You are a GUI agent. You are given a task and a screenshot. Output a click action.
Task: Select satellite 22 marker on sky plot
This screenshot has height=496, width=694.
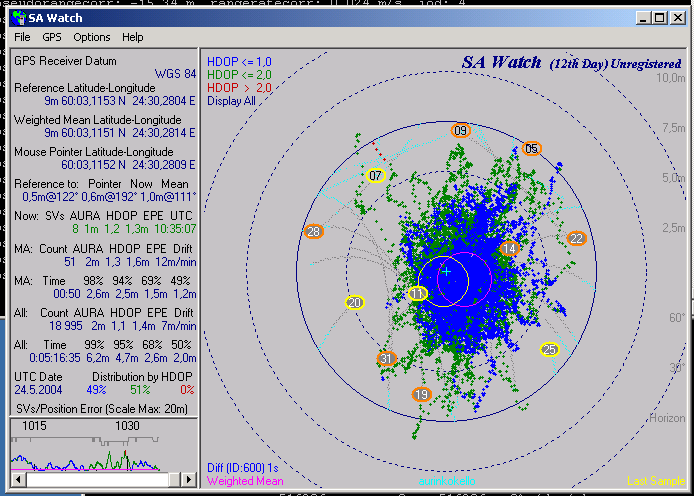pyautogui.click(x=576, y=238)
